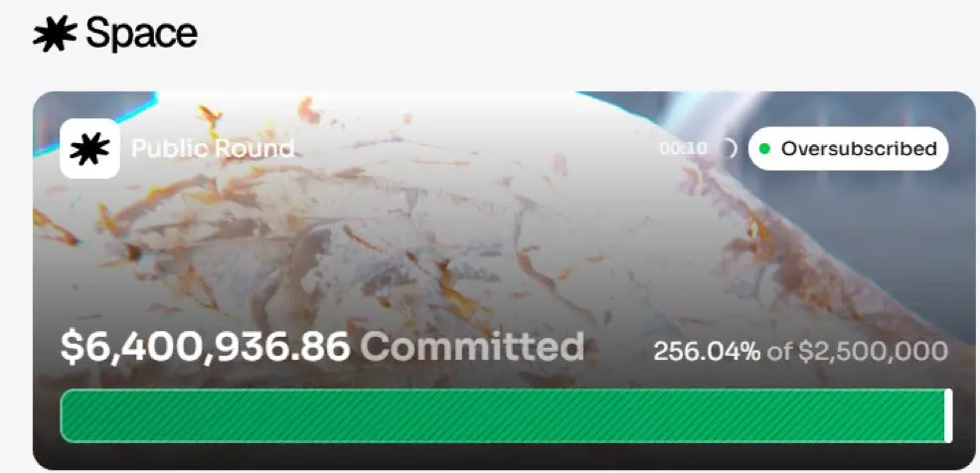Screen dimensions: 980x473
Task: Click the green dot in Oversubscribed badge
Action: (x=763, y=149)
